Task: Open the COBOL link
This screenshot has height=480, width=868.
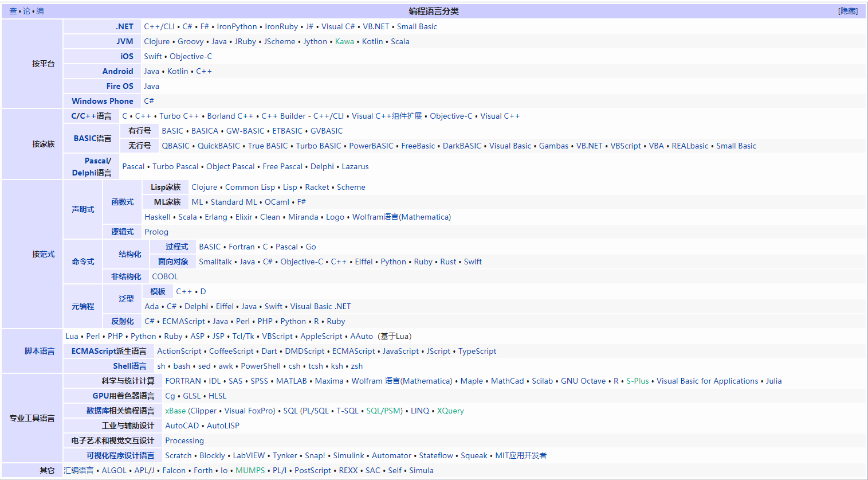Action: click(x=165, y=276)
